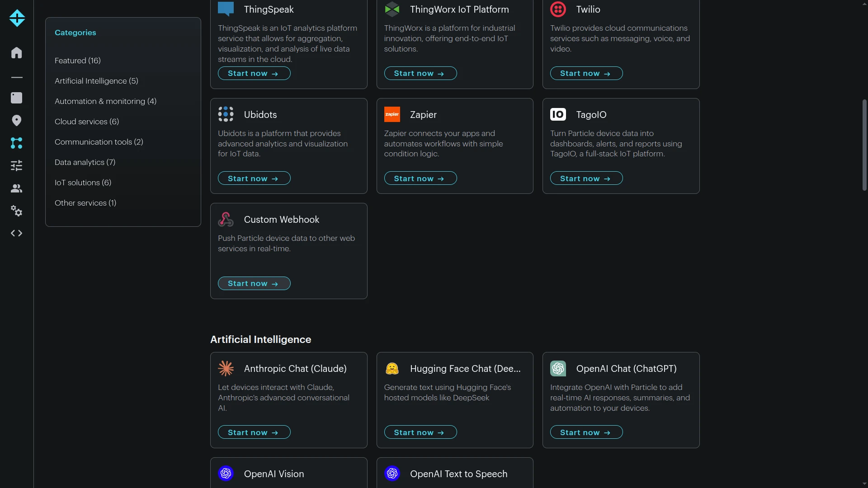This screenshot has width=868, height=488.
Task: Click the Zapier orange logo icon
Action: [392, 114]
